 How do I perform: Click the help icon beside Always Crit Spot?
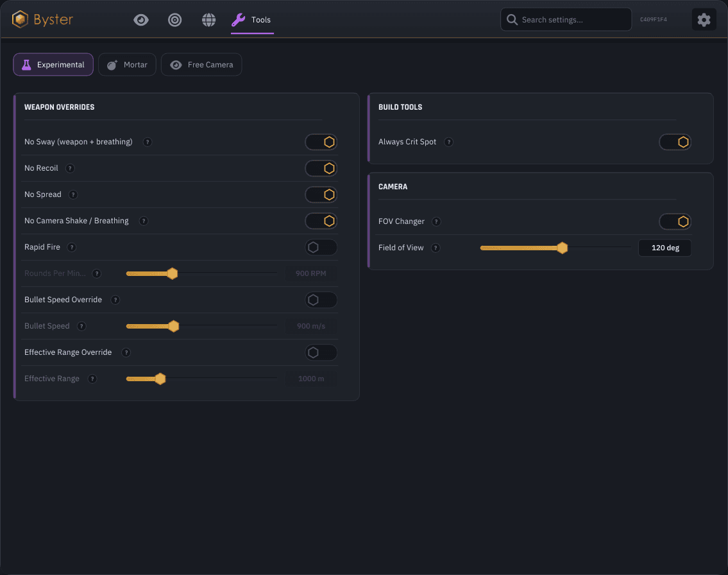click(448, 142)
